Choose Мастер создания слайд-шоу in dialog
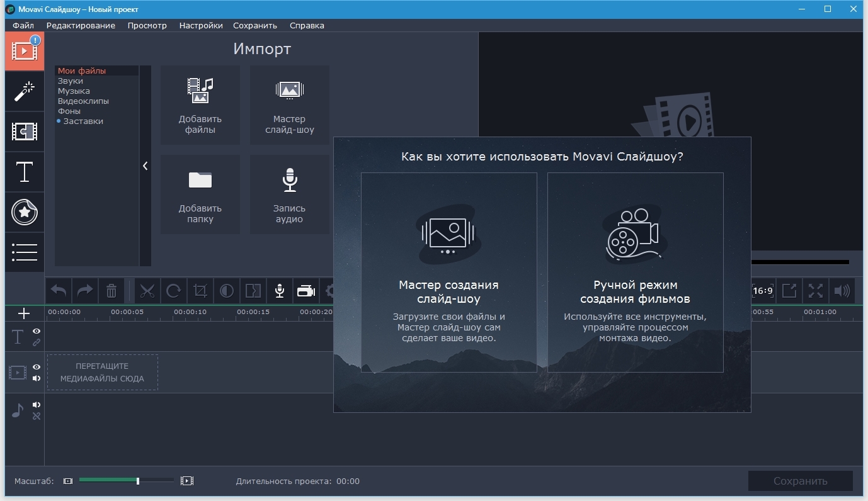 coord(448,272)
